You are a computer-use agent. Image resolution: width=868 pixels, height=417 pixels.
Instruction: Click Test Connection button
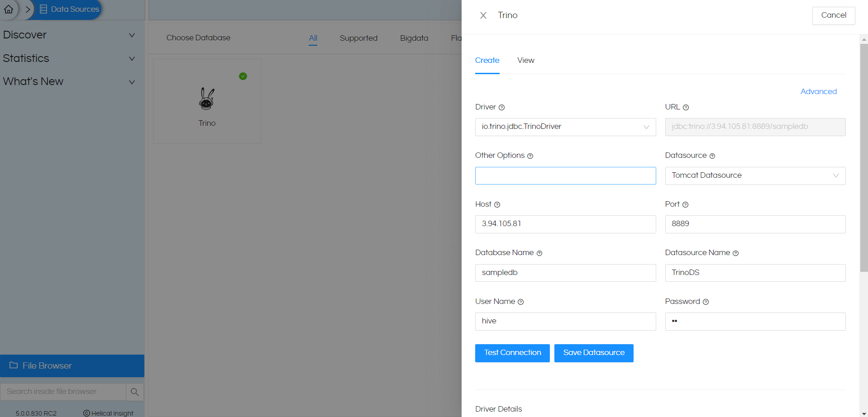512,353
